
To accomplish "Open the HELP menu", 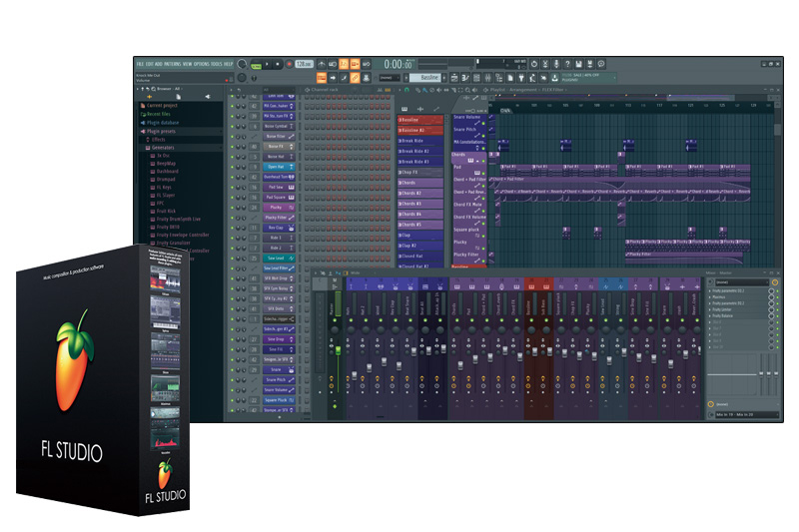I will pos(229,64).
